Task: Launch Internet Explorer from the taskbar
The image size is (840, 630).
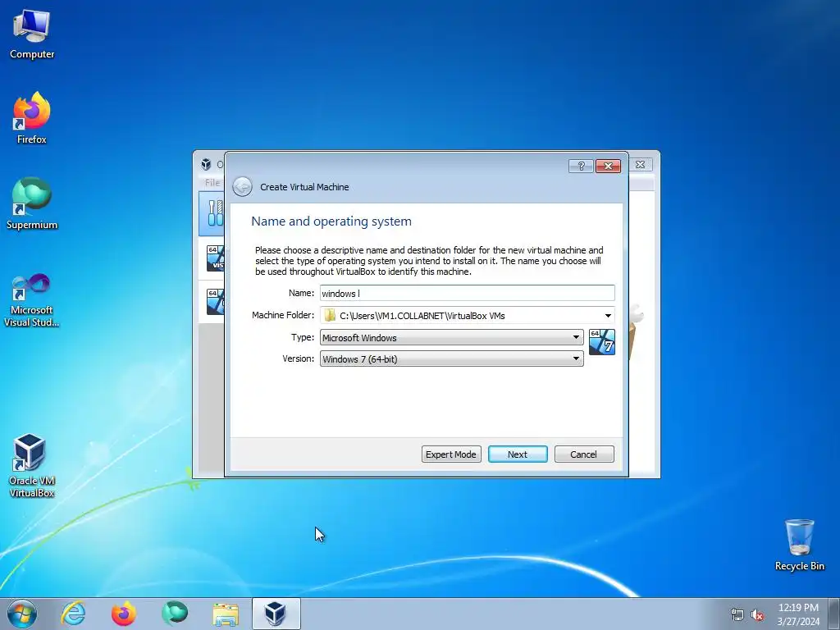Action: tap(73, 614)
